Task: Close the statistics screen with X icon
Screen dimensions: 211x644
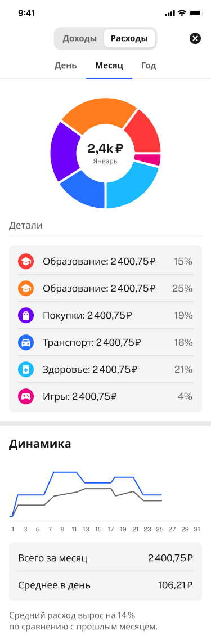Action: click(195, 39)
